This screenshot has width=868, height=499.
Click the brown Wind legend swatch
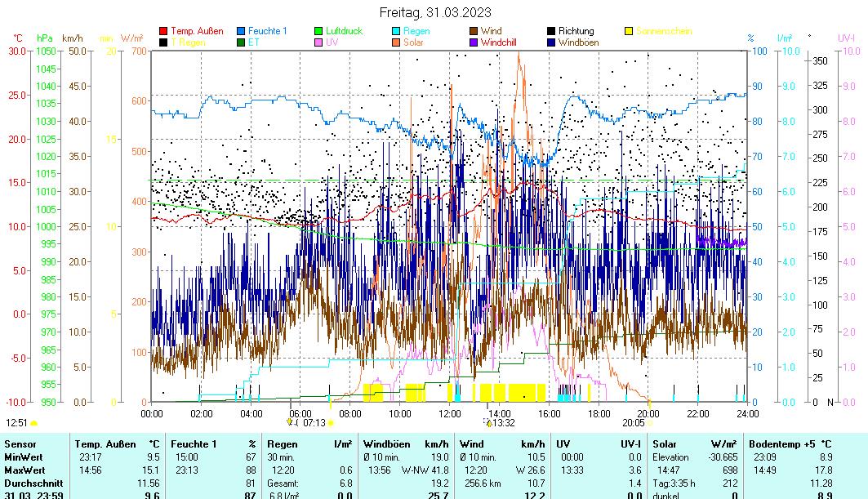pyautogui.click(x=474, y=31)
